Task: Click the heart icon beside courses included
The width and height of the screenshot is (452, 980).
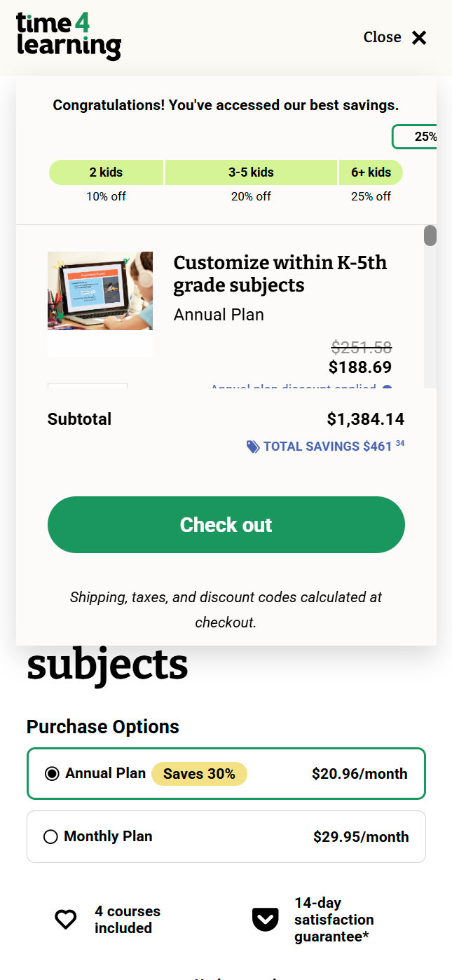Action: 66,919
